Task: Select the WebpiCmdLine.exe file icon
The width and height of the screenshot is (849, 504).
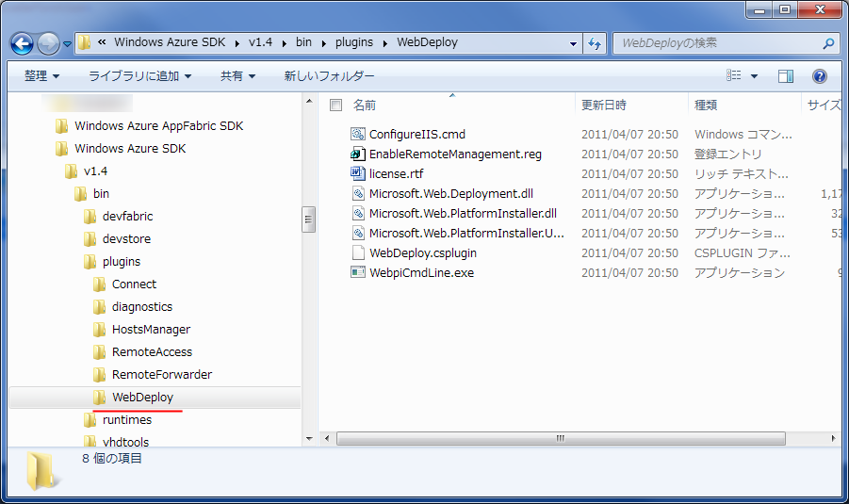Action: coord(358,272)
